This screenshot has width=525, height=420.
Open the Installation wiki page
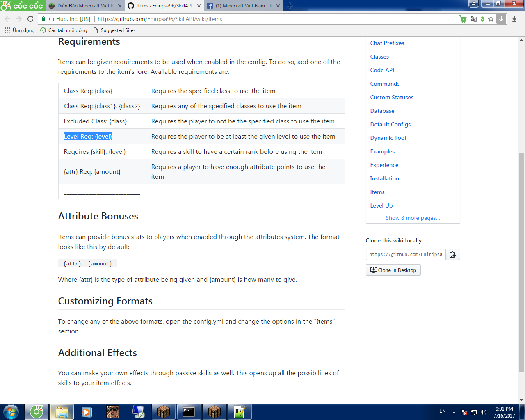click(384, 178)
